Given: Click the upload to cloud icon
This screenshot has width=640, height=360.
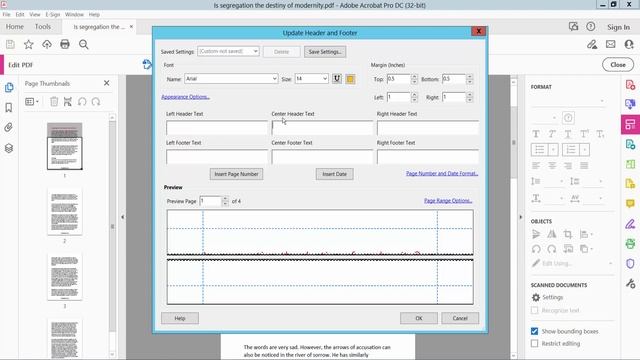Looking at the screenshot, I should [47, 44].
